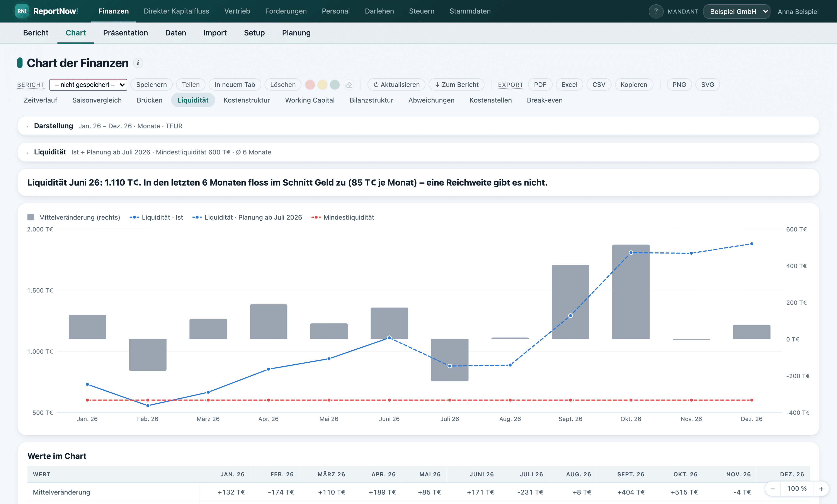Screen dimensions: 837x504
Task: Click the Kopieren button
Action: (x=634, y=85)
